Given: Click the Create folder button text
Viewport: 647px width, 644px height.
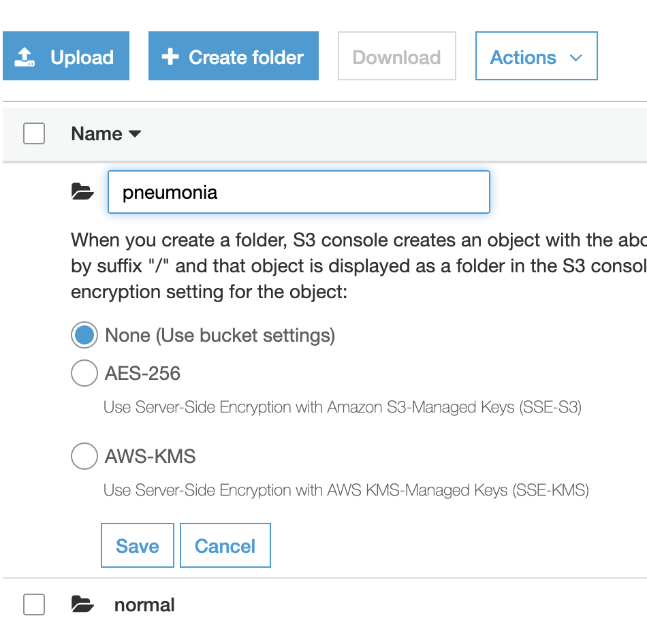Looking at the screenshot, I should pos(246,57).
